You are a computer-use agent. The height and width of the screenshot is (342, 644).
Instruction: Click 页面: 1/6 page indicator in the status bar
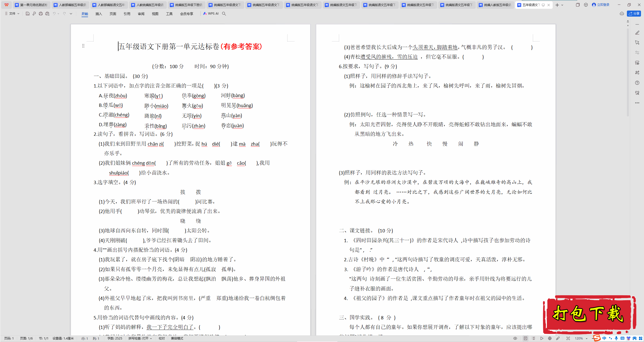[x=26, y=338]
